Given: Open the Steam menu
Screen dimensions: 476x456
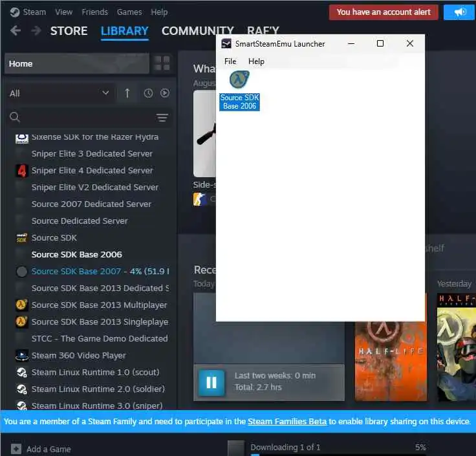Looking at the screenshot, I should pyautogui.click(x=34, y=12).
